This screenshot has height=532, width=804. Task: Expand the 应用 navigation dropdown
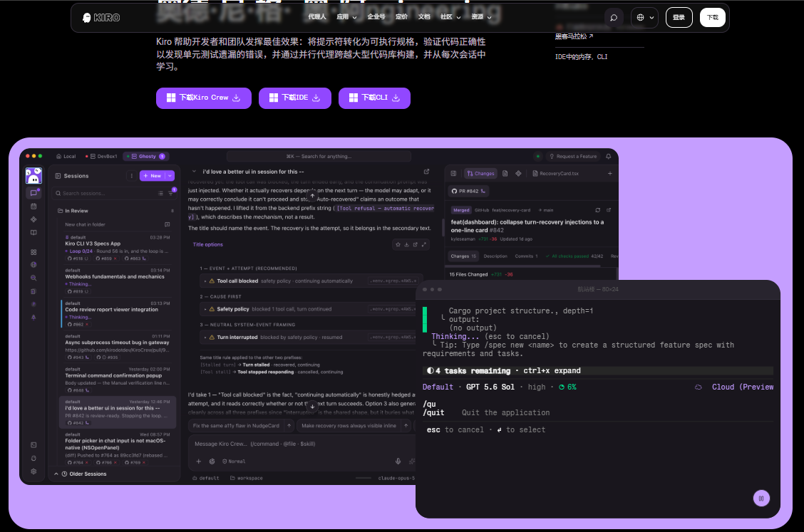click(346, 17)
